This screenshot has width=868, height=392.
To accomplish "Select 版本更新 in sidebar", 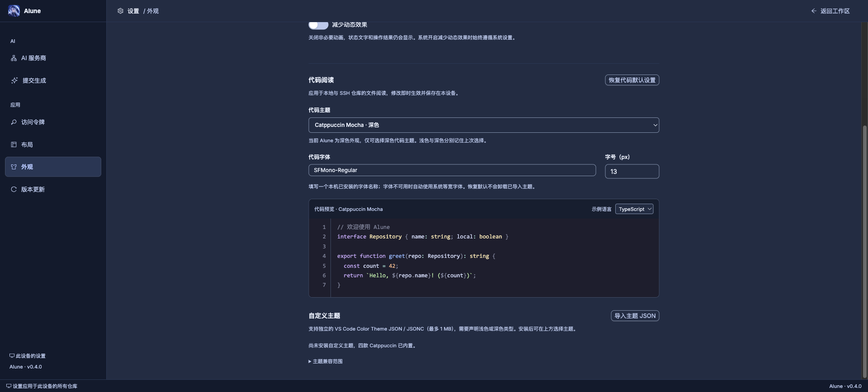I will (53, 189).
